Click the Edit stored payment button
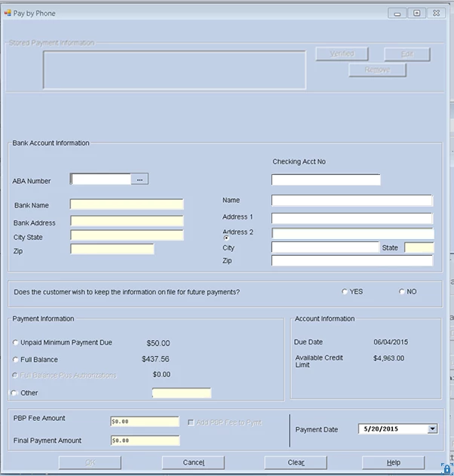Image resolution: width=454 pixels, height=476 pixels. click(x=407, y=54)
